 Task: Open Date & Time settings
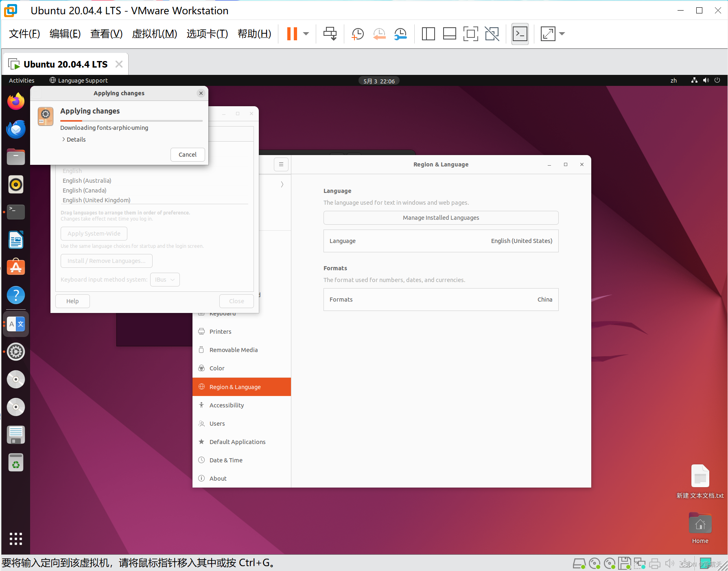[242, 460]
